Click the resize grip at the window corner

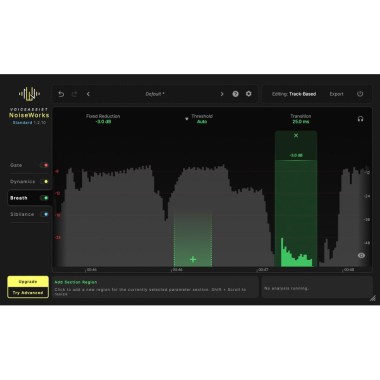click(x=373, y=298)
